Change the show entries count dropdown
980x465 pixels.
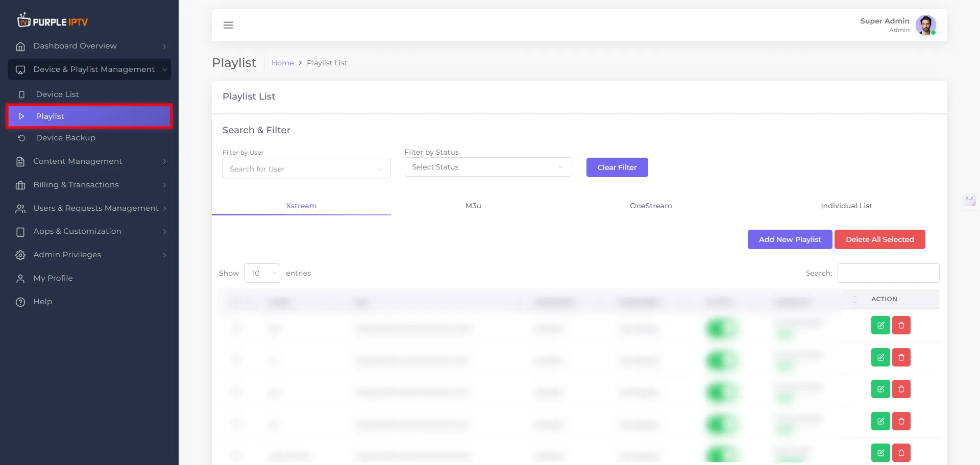(x=262, y=273)
